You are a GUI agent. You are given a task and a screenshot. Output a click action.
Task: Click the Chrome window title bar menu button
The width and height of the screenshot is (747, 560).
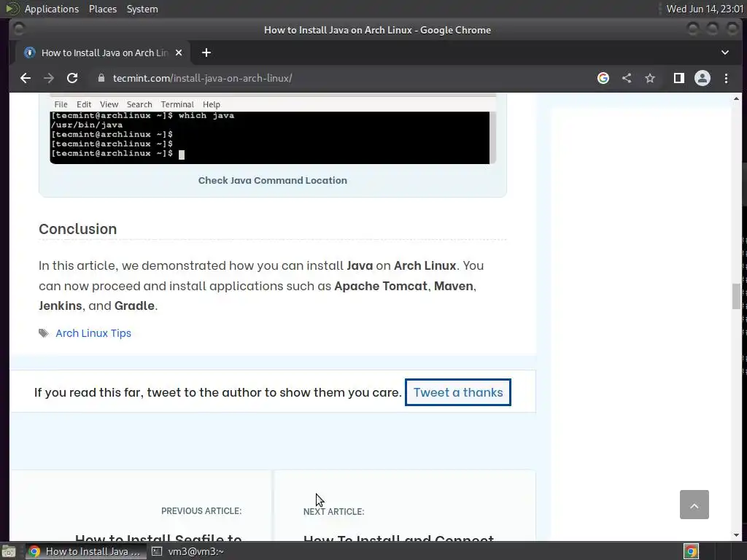pos(19,29)
